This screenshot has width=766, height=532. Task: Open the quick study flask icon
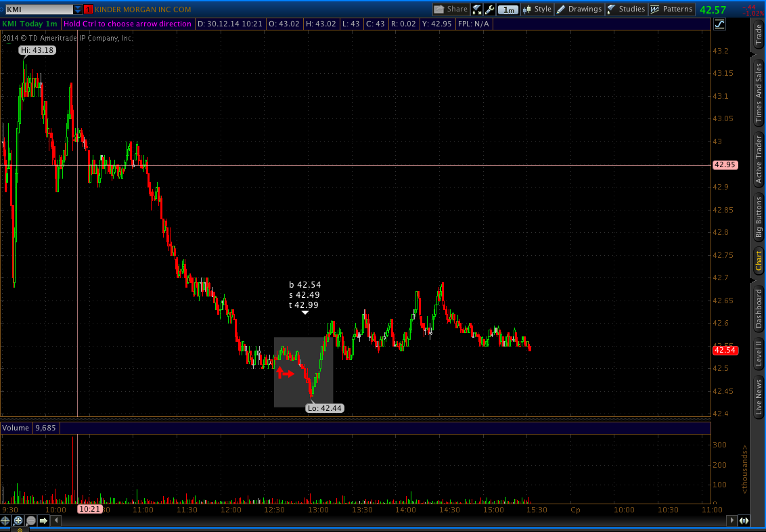pyautogui.click(x=477, y=9)
